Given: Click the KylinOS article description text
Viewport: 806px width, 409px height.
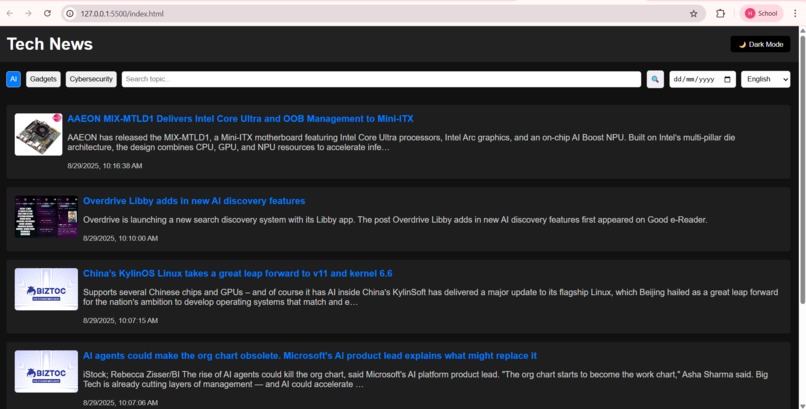Looking at the screenshot, I should (430, 297).
